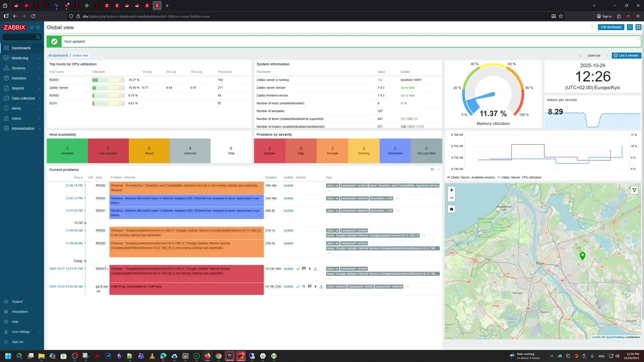Click the Edit dashboard button
644x362 pixels.
611,27
